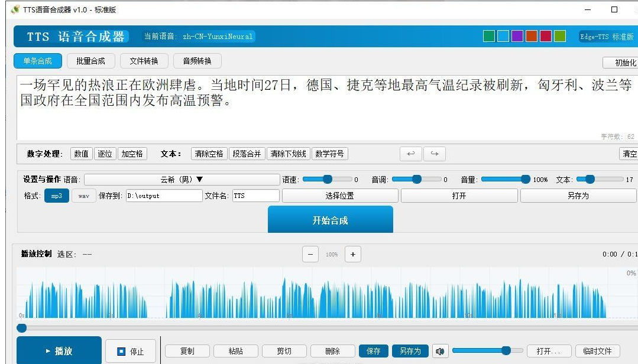Select the purple theme color swatch

pyautogui.click(x=517, y=36)
